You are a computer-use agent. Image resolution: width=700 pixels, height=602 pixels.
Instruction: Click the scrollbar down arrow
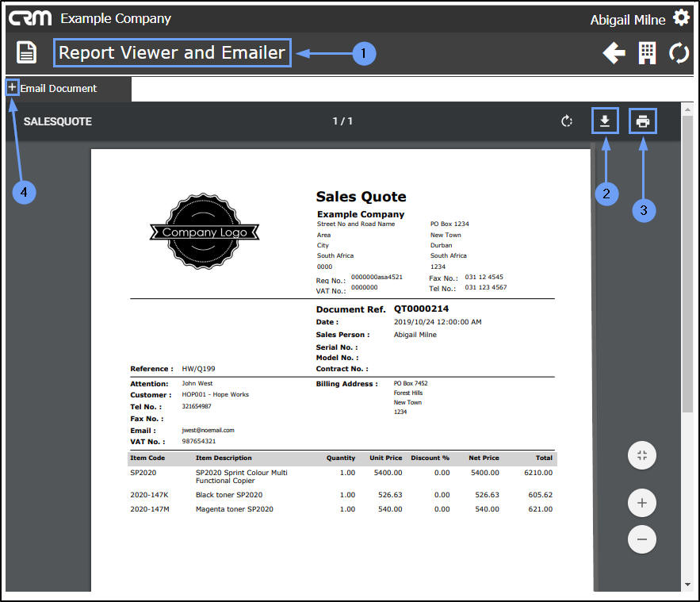tap(687, 584)
